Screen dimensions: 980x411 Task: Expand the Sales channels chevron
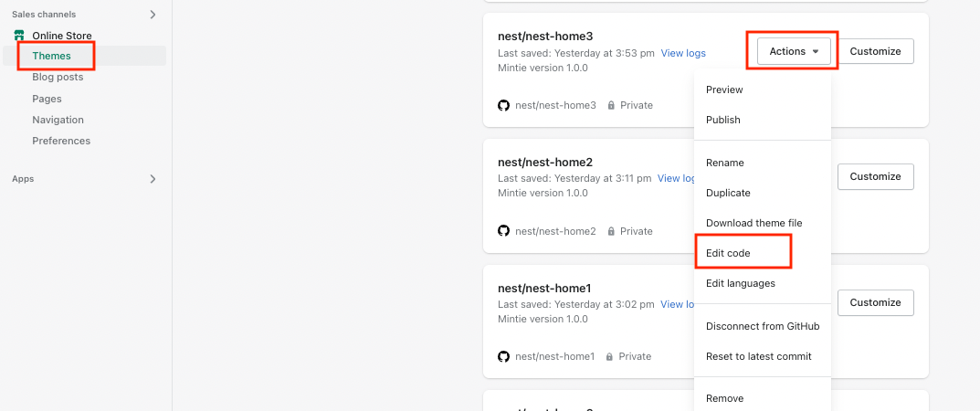153,15
